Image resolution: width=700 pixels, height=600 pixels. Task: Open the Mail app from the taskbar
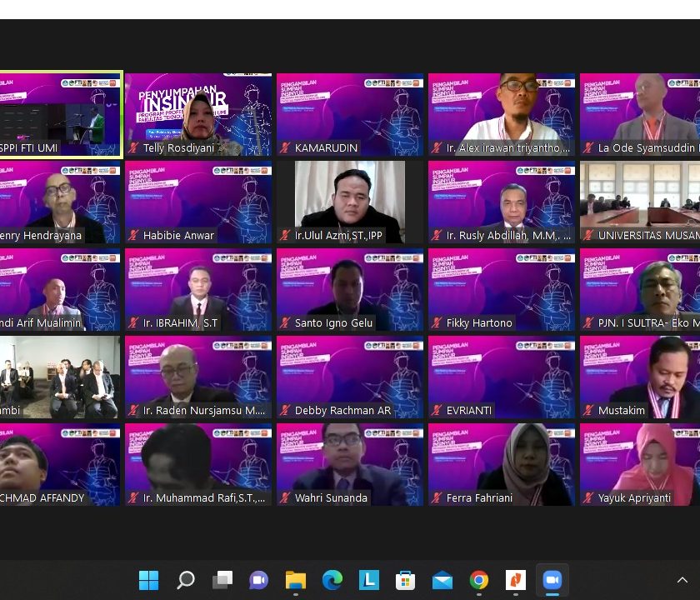coord(442,580)
